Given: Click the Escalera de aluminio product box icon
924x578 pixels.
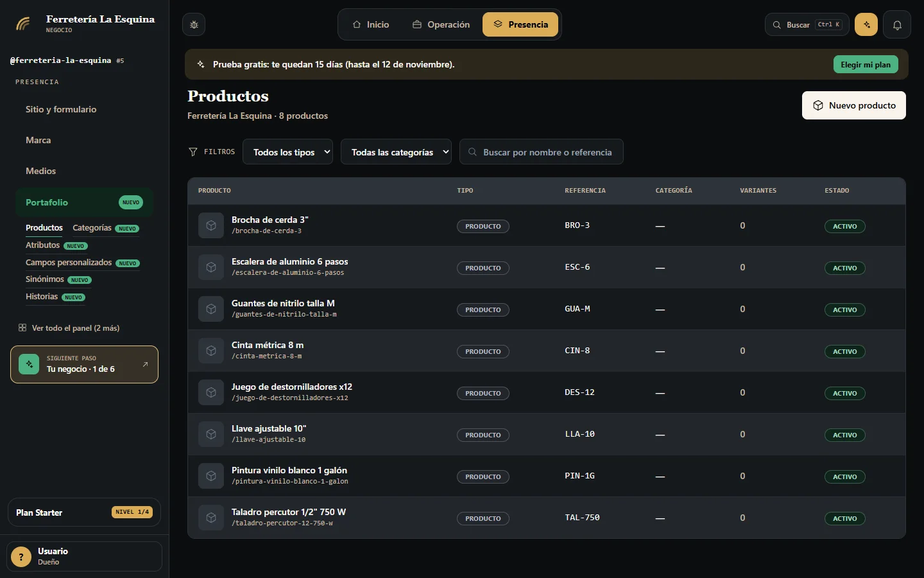Looking at the screenshot, I should [211, 267].
